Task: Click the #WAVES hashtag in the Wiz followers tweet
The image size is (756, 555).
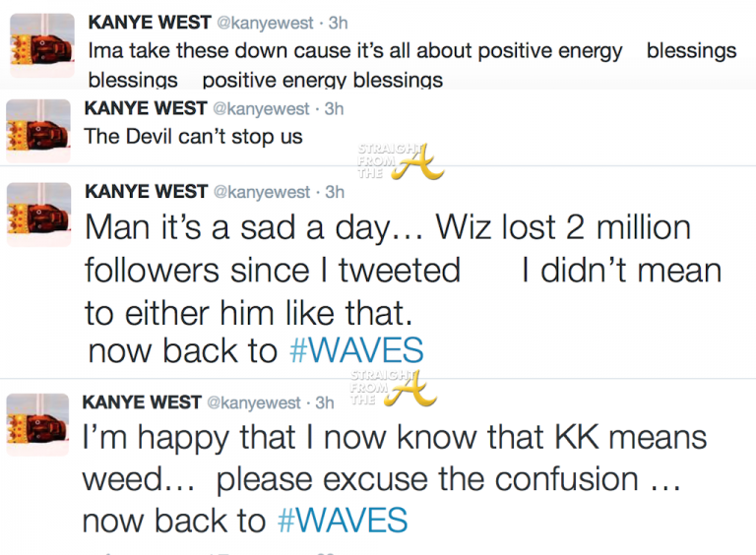Action: [x=356, y=349]
